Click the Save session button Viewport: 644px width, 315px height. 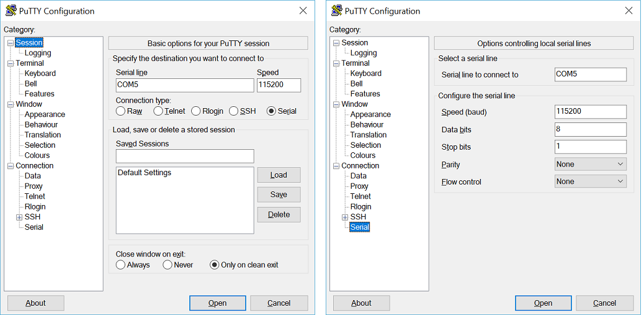click(279, 194)
